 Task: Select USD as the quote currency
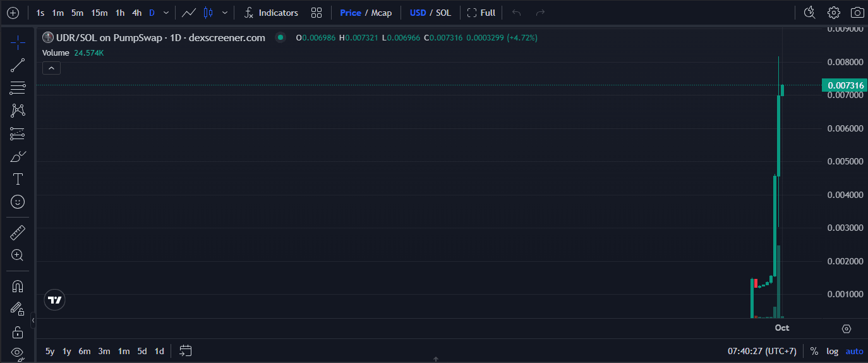[418, 13]
